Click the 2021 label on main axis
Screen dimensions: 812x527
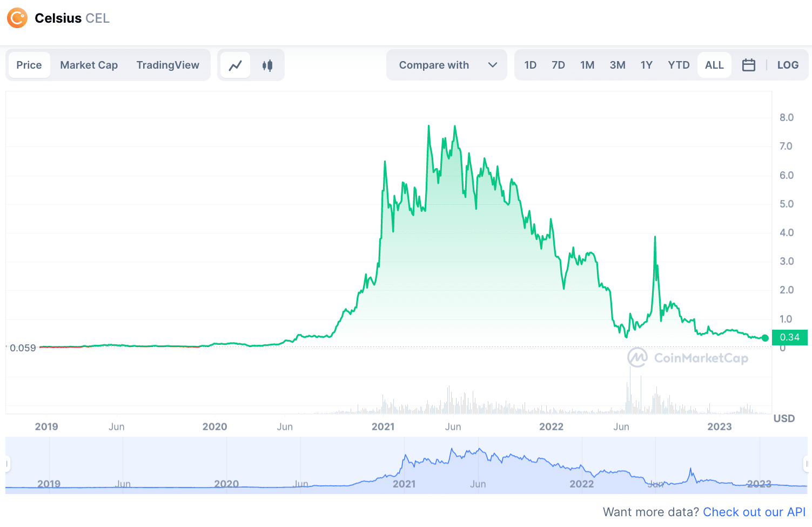pyautogui.click(x=383, y=426)
